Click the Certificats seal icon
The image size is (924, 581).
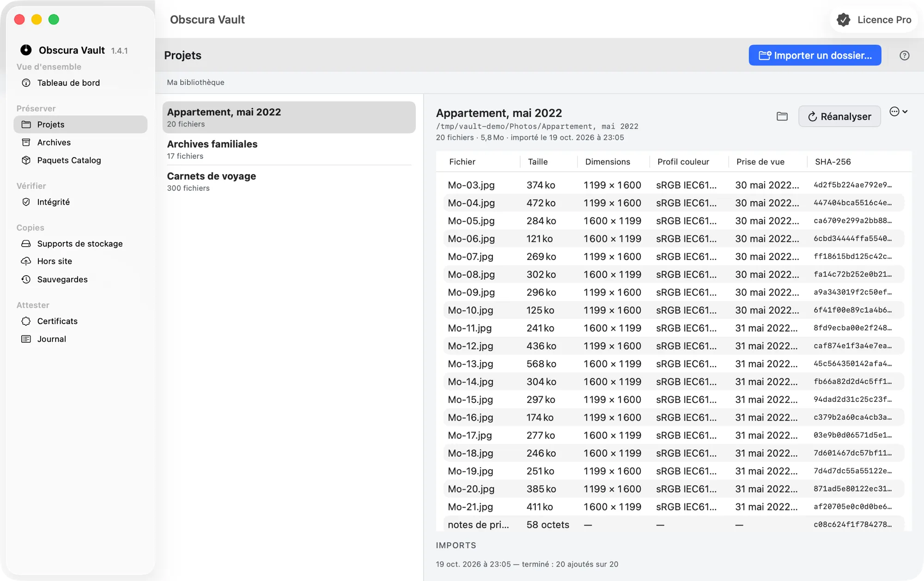coord(26,321)
